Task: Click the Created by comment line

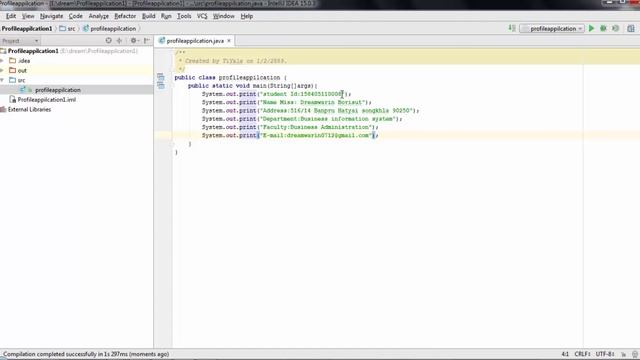Action: pos(233,61)
